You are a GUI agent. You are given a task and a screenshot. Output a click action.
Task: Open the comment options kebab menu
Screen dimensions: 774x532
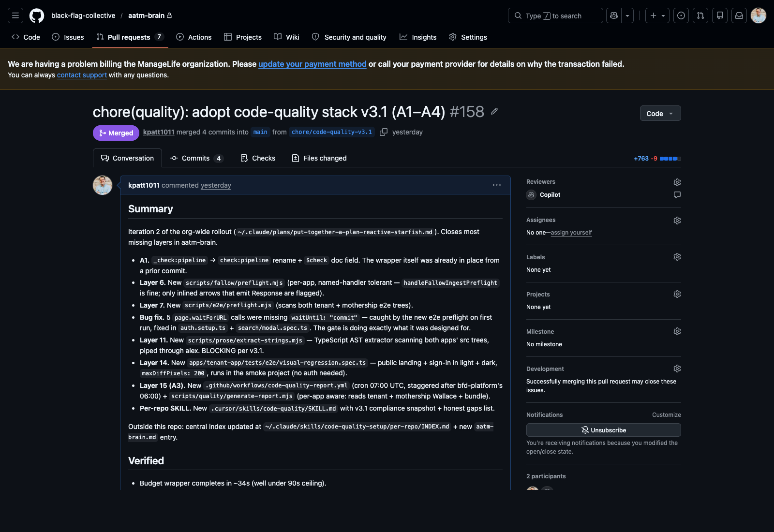tap(496, 185)
